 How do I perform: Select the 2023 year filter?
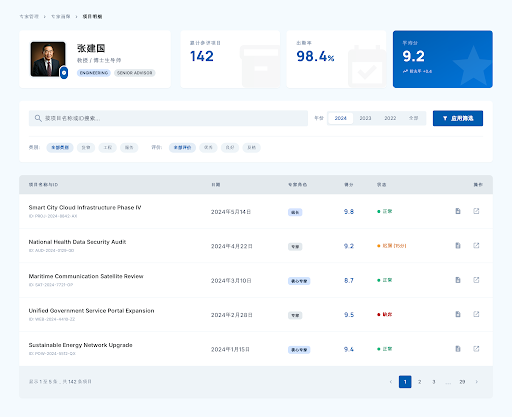365,118
